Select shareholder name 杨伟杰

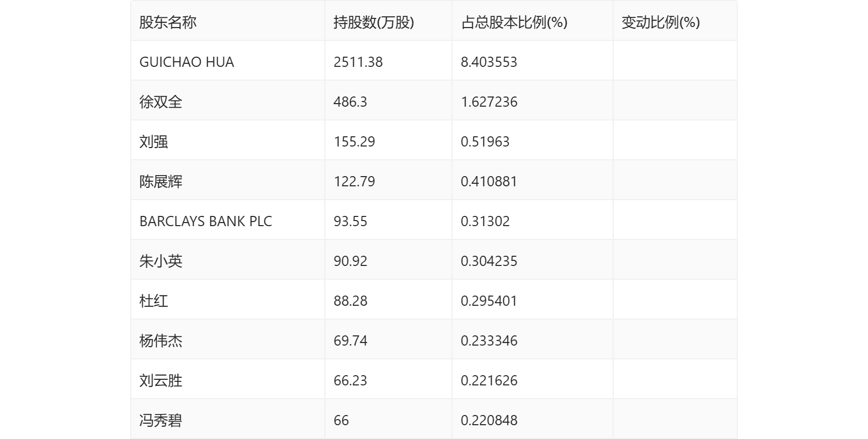point(161,341)
